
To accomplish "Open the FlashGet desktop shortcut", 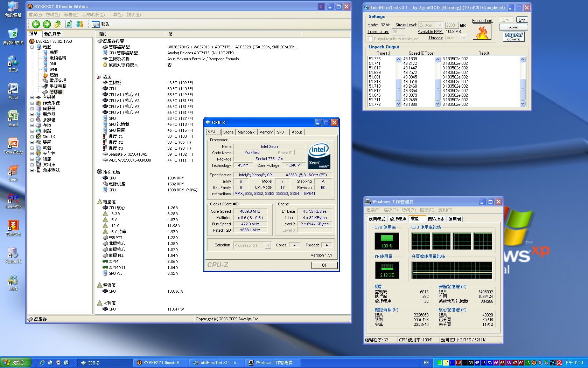I will coord(13,228).
